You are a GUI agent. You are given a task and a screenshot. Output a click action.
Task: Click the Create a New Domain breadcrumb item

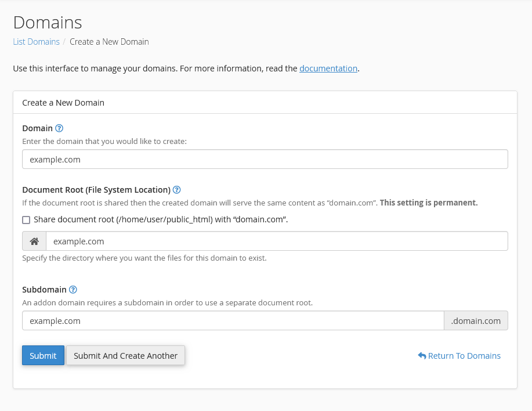[109, 42]
